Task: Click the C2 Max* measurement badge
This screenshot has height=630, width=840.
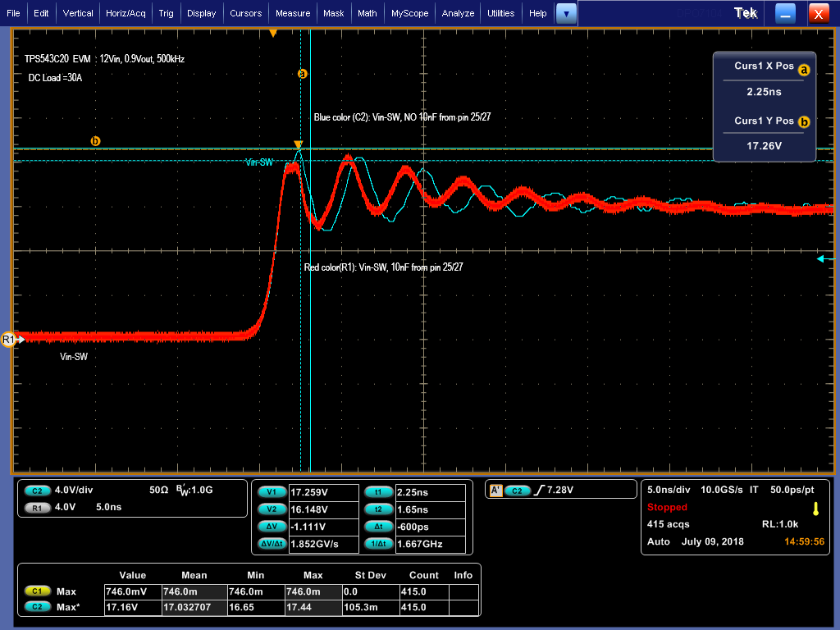Action: (x=37, y=607)
